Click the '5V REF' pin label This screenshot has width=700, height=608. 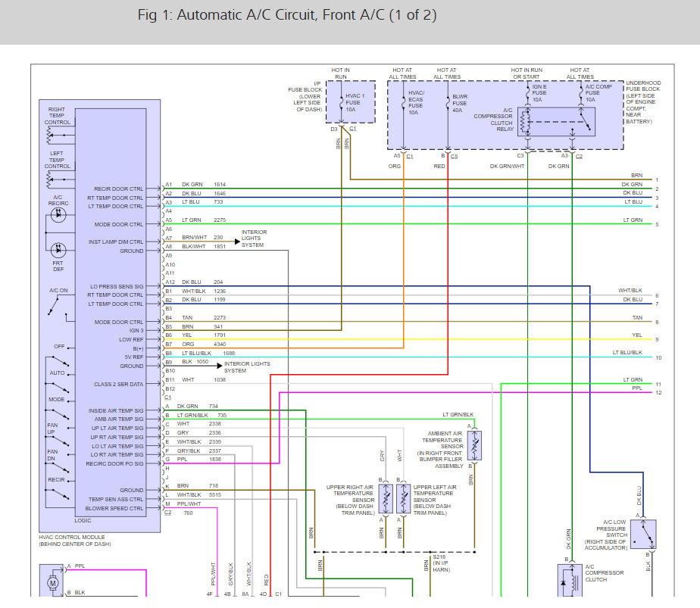[x=134, y=357]
